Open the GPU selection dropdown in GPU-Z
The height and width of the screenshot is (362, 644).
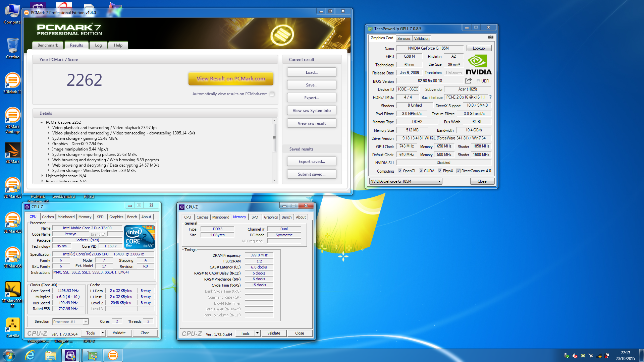coord(406,181)
